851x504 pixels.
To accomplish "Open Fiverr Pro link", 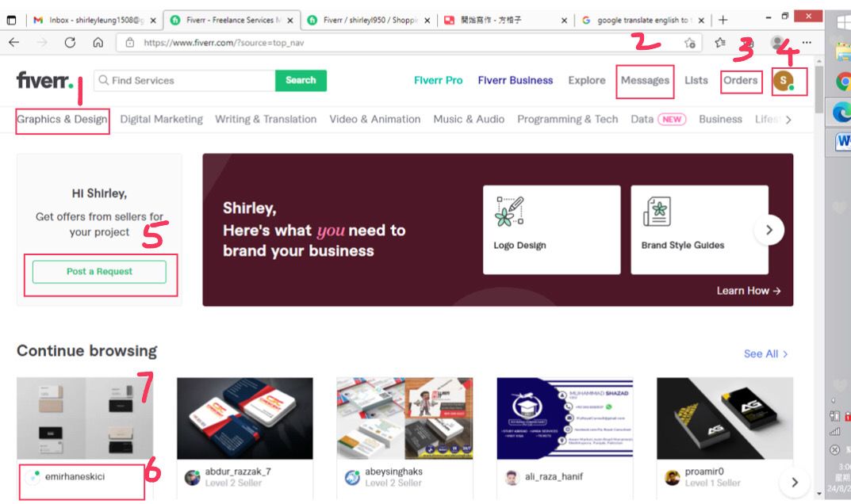I will tap(438, 80).
